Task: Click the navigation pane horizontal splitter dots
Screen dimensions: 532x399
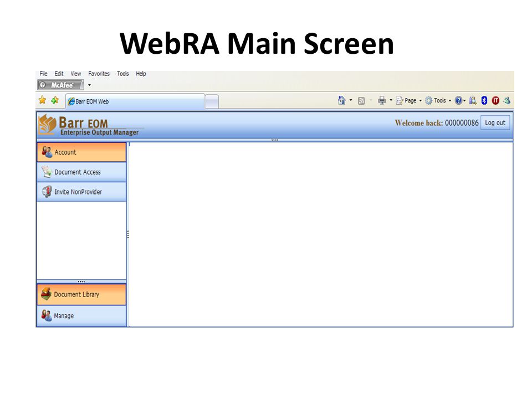Action: 81,282
